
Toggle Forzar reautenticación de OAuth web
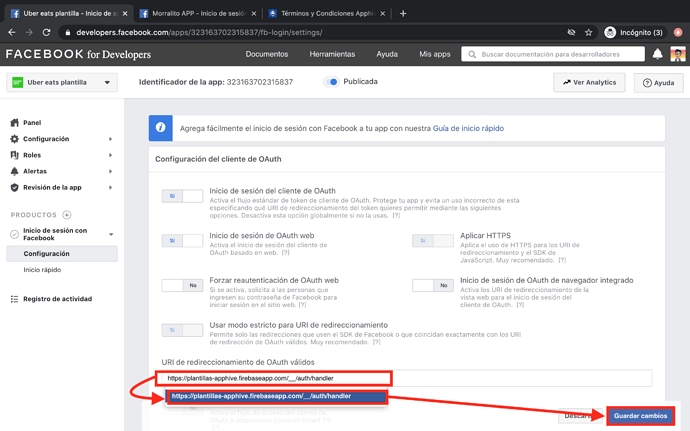pos(182,285)
